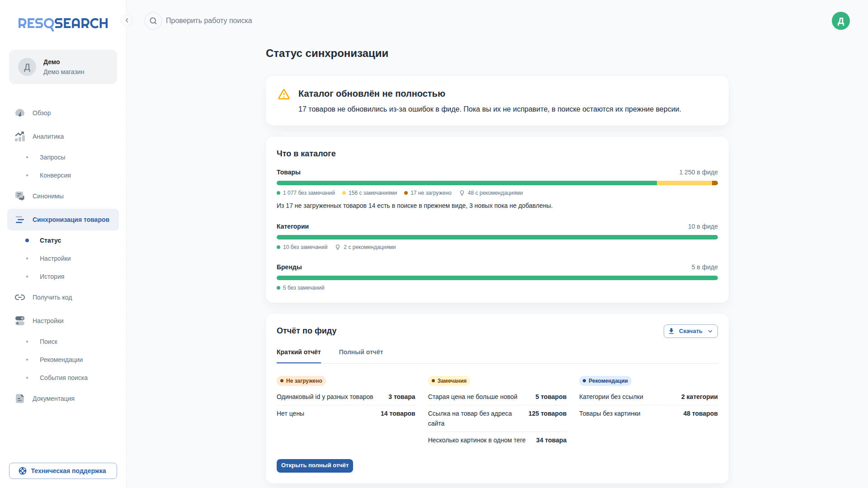Image resolution: width=868 pixels, height=488 pixels.
Task: Click the Обзор dashboard icon
Action: pos(20,113)
